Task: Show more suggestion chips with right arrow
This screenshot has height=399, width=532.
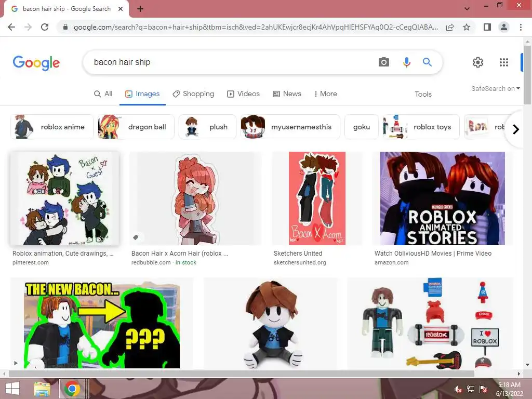Action: point(516,129)
